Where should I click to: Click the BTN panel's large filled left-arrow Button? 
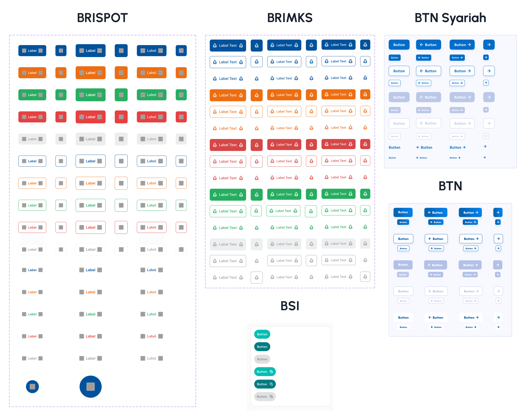(x=435, y=212)
